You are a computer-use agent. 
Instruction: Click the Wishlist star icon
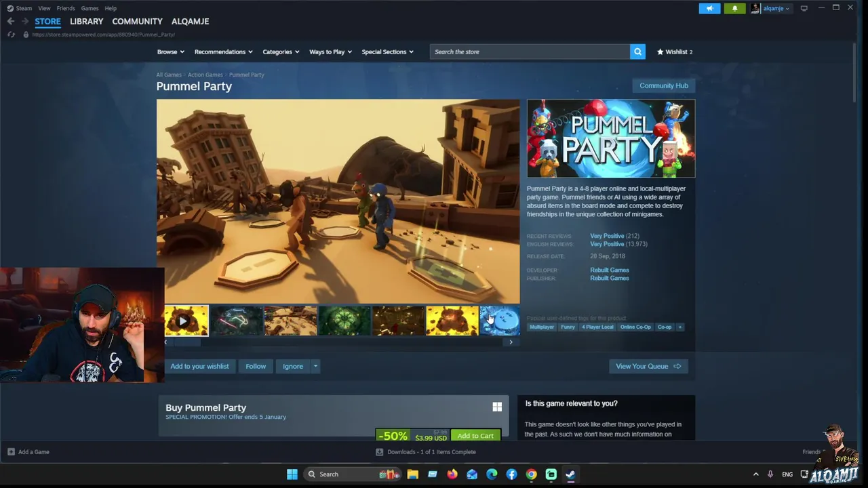click(660, 52)
